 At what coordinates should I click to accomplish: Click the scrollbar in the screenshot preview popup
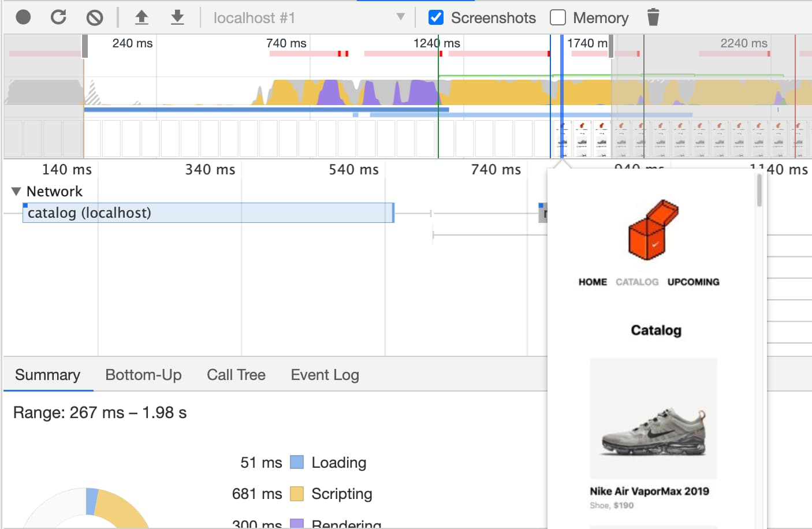click(x=759, y=191)
